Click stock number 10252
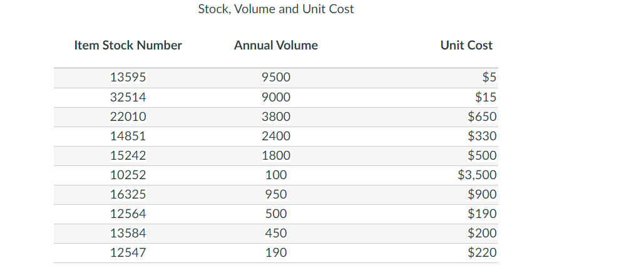Viewport: 644px width, 270px height. (128, 175)
